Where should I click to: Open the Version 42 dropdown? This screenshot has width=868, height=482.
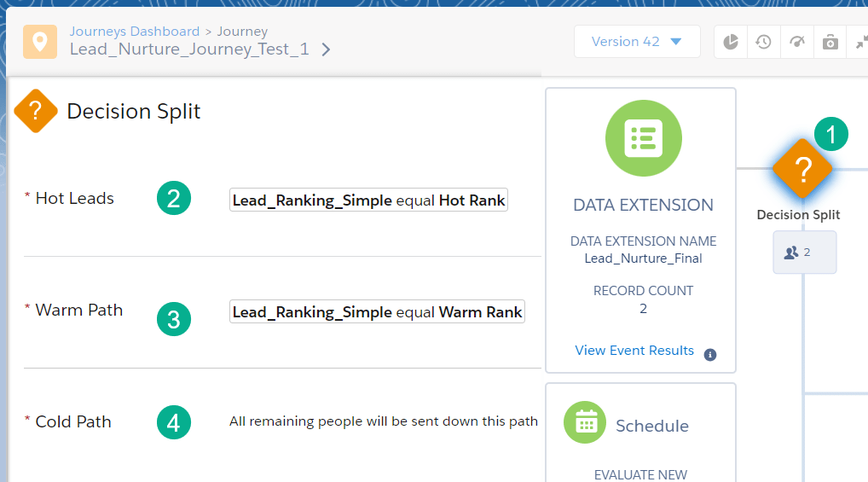(637, 42)
